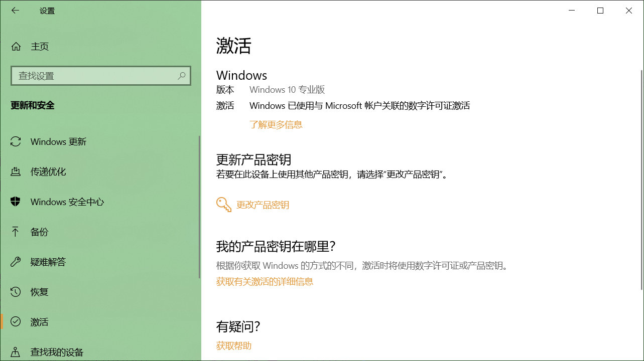Open Windows 更新 from the sidebar
Image resolution: width=644 pixels, height=361 pixels.
point(58,141)
